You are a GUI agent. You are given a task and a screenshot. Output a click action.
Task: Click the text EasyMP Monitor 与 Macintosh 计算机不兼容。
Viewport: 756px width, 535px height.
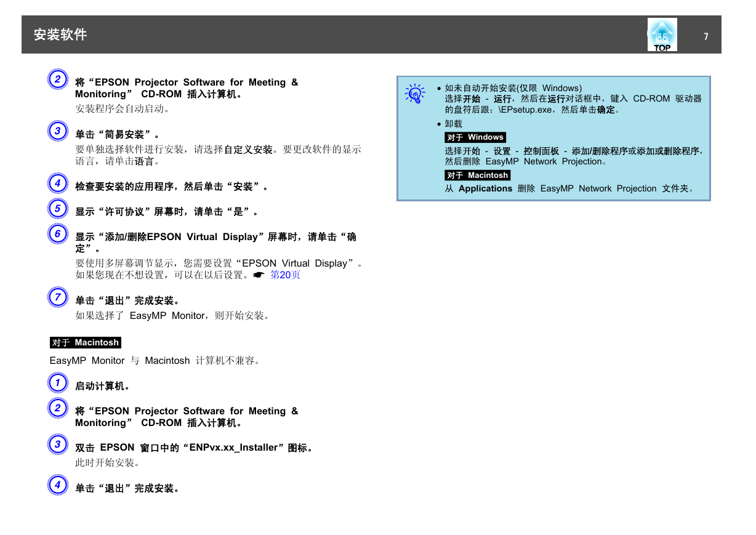click(155, 360)
